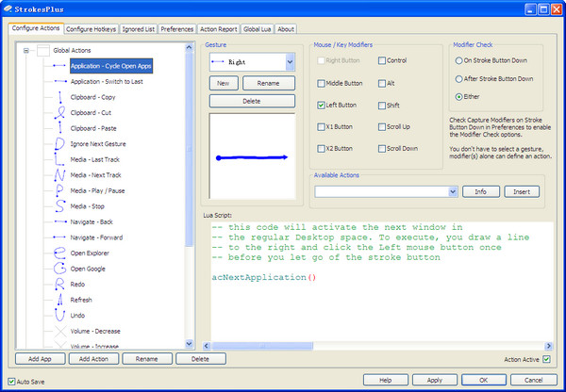Screen dimensions: 566x392
Task: Select On Stroke Button Down option
Action: pos(458,60)
